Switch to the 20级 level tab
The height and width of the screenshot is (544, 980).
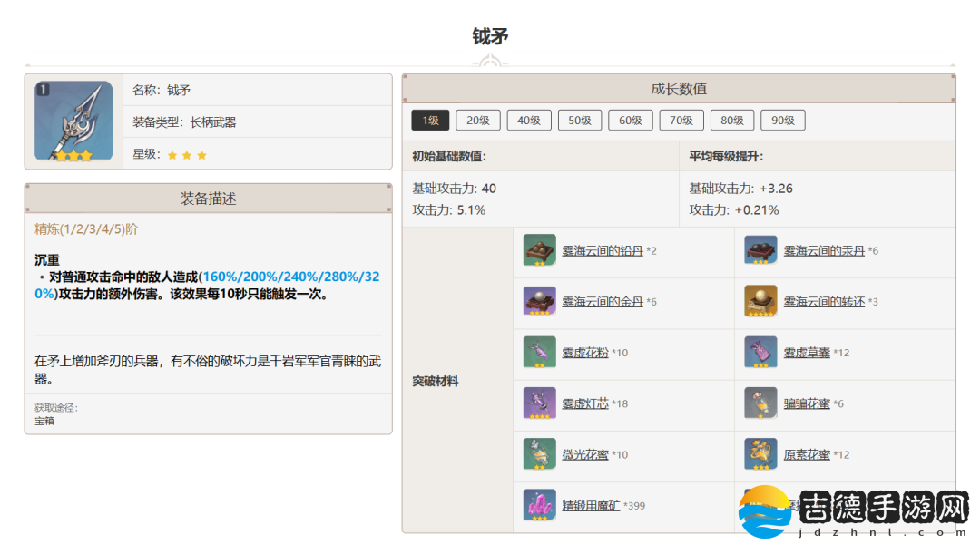478,121
